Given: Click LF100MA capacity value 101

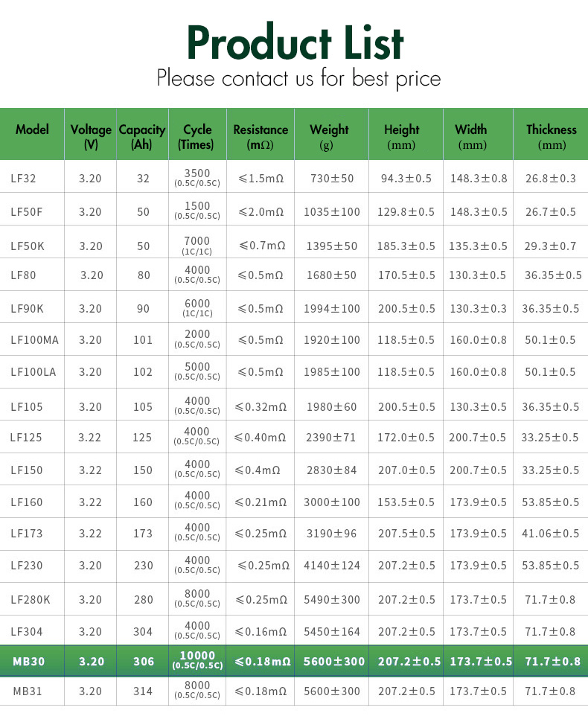Looking at the screenshot, I should (143, 340).
